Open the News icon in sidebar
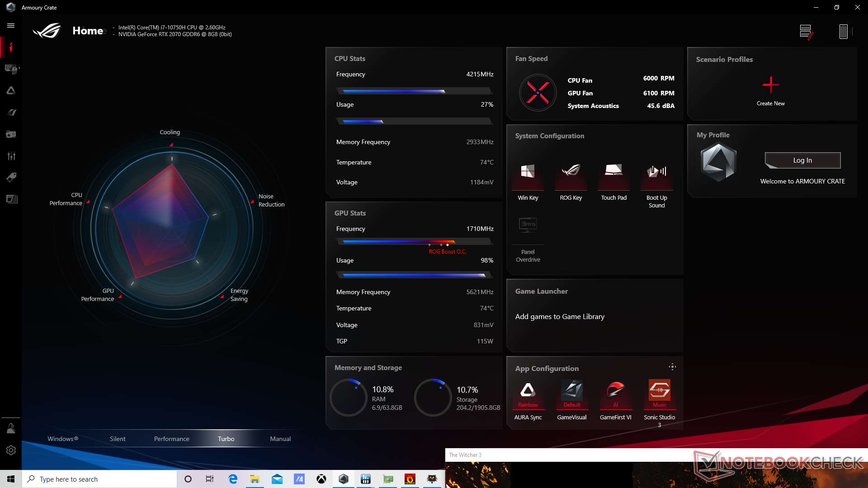The height and width of the screenshot is (488, 868). coord(12,199)
